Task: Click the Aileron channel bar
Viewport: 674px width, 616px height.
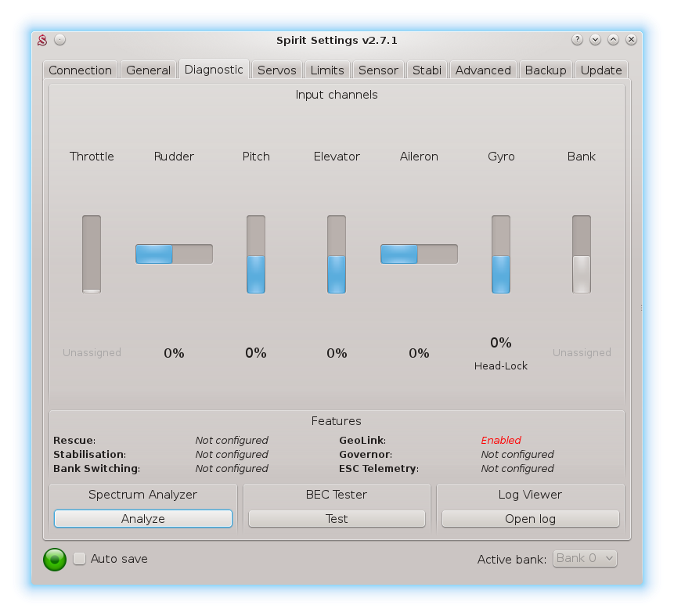Action: coord(419,254)
